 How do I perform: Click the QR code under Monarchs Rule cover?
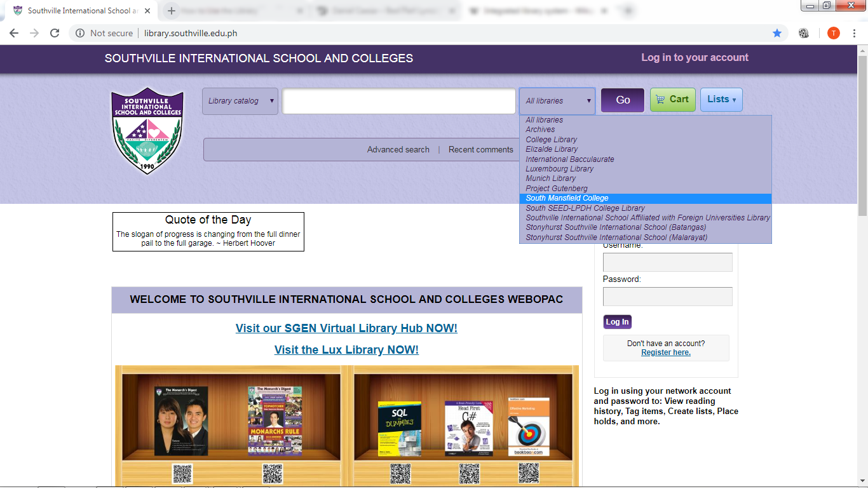pos(273,474)
